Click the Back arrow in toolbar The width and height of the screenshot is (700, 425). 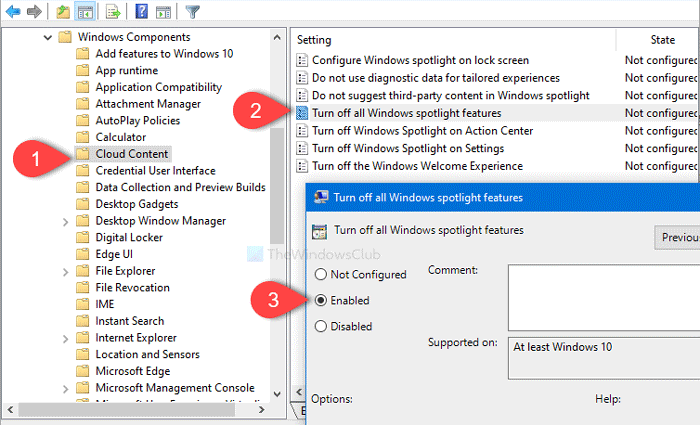click(x=12, y=12)
